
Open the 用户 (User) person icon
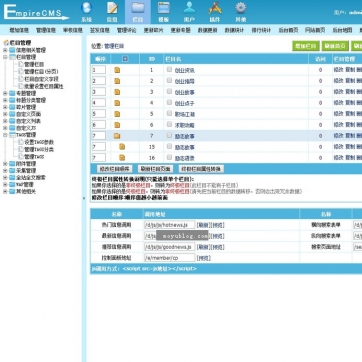[x=189, y=8]
